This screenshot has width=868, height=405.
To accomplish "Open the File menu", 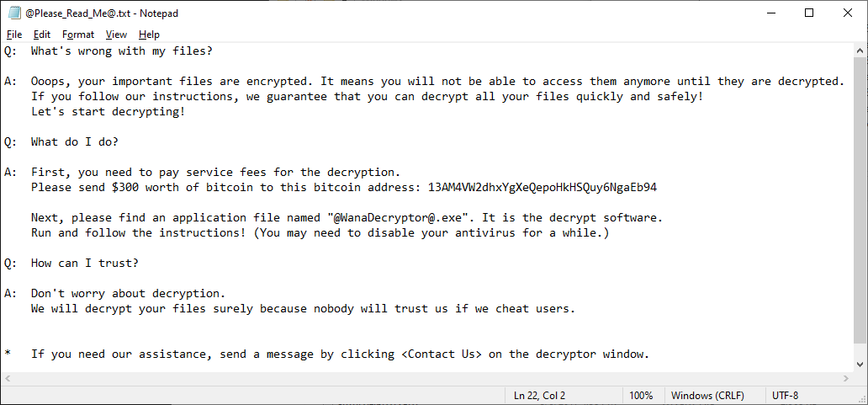I will (13, 35).
